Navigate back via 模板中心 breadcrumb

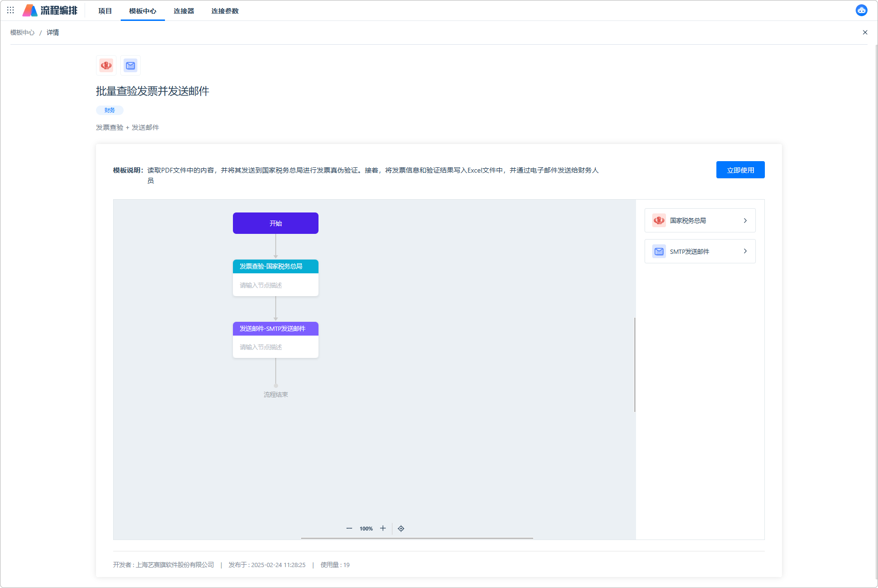[22, 33]
